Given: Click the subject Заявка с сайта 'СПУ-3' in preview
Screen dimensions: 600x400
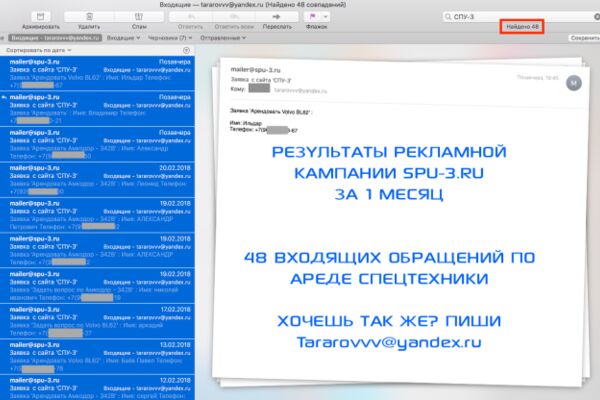Looking at the screenshot, I should tap(261, 80).
